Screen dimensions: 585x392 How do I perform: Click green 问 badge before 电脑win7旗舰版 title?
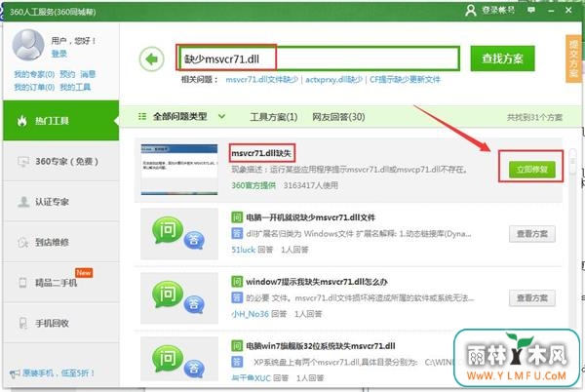237,345
